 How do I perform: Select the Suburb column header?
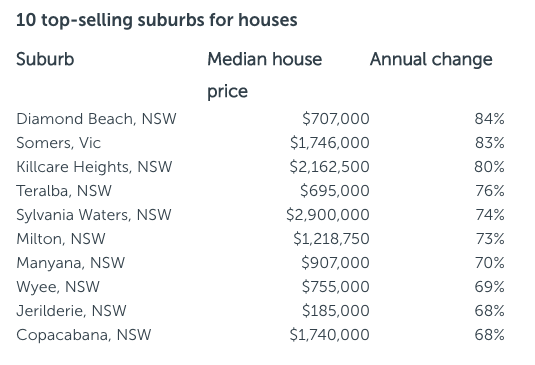(45, 59)
